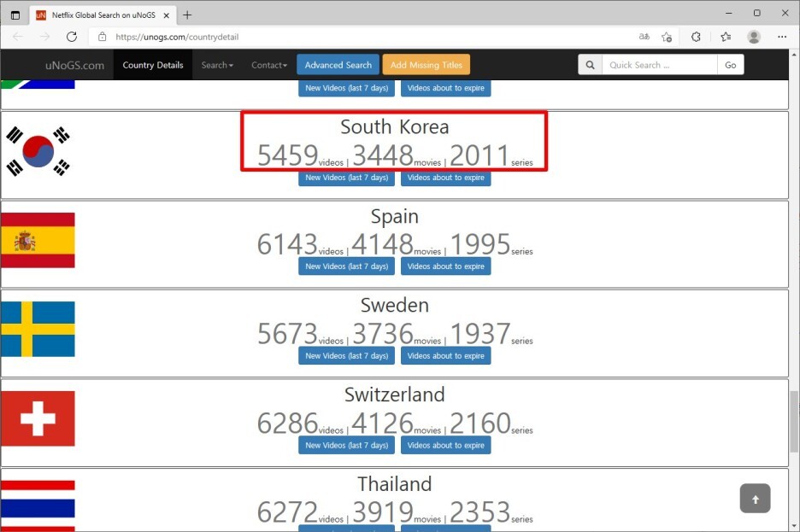Open the browser profile avatar

point(754,37)
